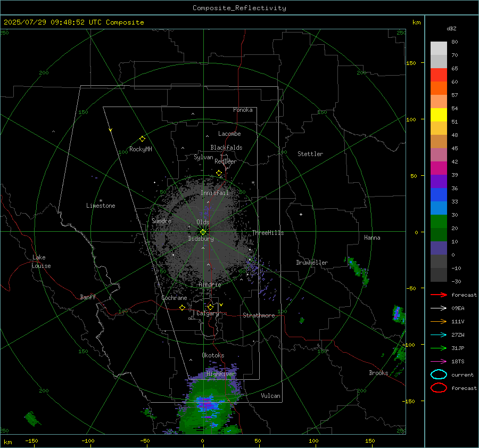Click the Sylvan map label

(x=203, y=157)
